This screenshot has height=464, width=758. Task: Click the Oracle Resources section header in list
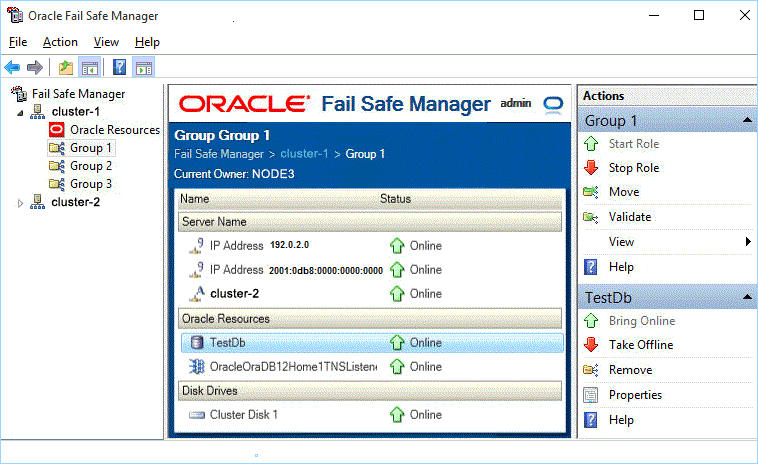tap(370, 319)
